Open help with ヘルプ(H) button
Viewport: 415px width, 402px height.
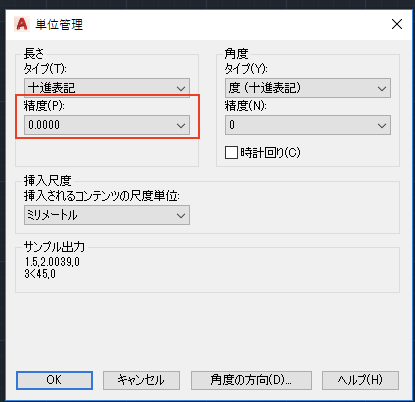(360, 380)
